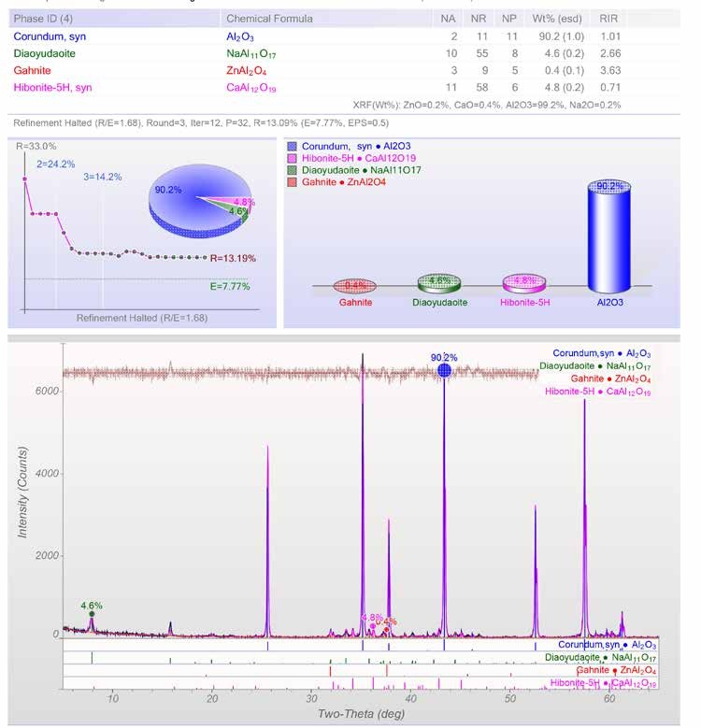Click the green Diaoyudaoite 4.6% disc
This screenshot has width=701, height=728.
[x=439, y=283]
